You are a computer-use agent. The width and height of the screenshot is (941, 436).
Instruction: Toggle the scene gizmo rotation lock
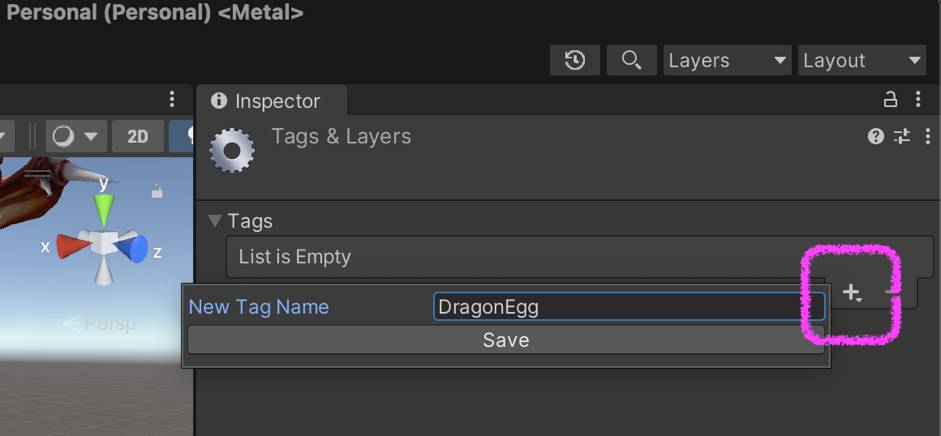tap(157, 191)
